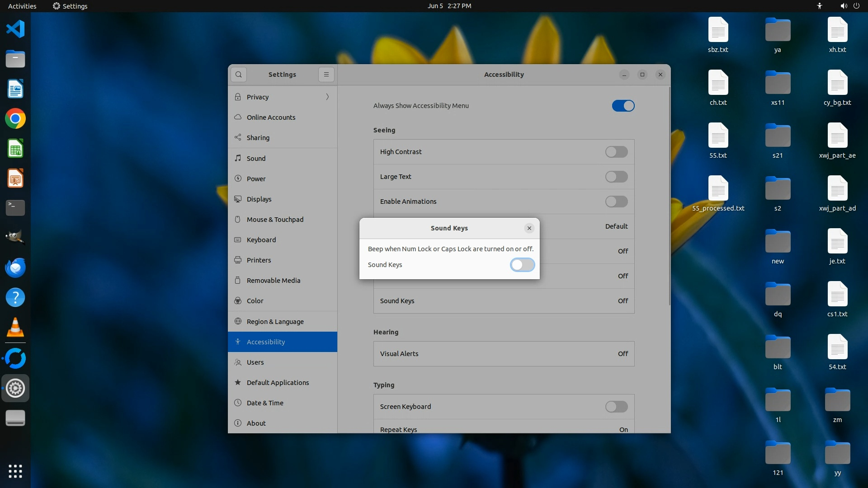Enable the High Contrast switch
This screenshot has height=488, width=868.
(616, 152)
